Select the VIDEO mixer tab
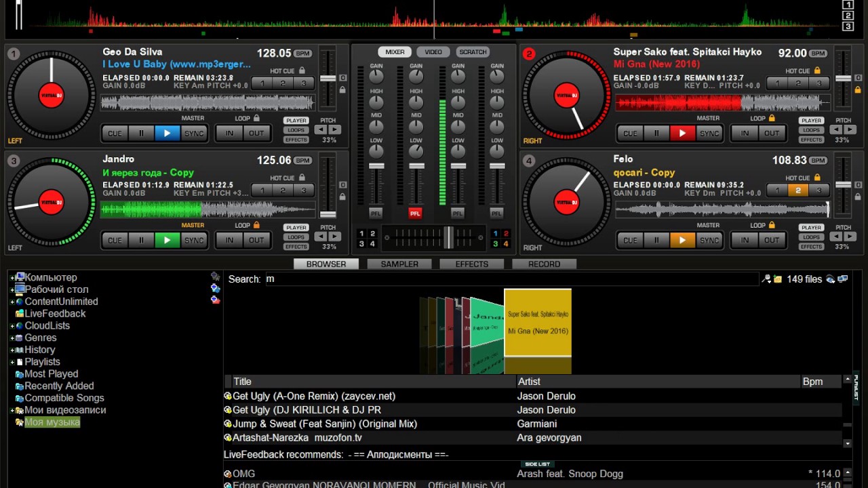Viewport: 868px width, 488px height. pos(433,52)
